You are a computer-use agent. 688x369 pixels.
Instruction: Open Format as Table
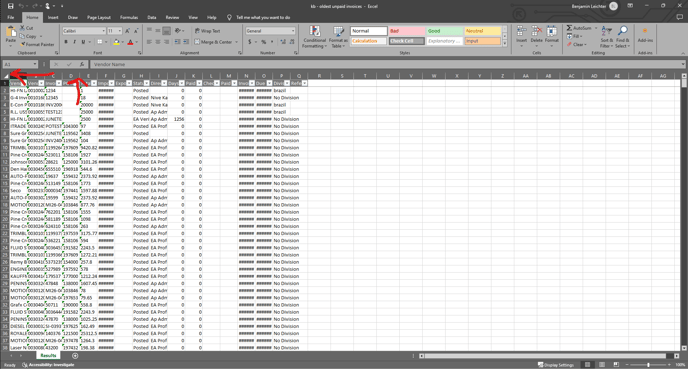[338, 37]
